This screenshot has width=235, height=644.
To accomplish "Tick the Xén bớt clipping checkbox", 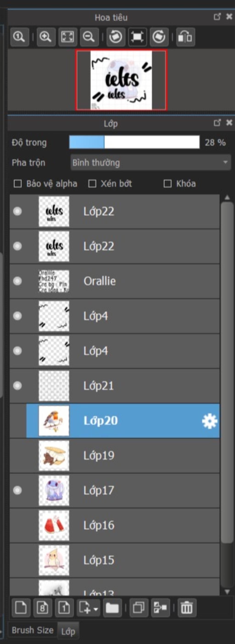I will tap(92, 184).
